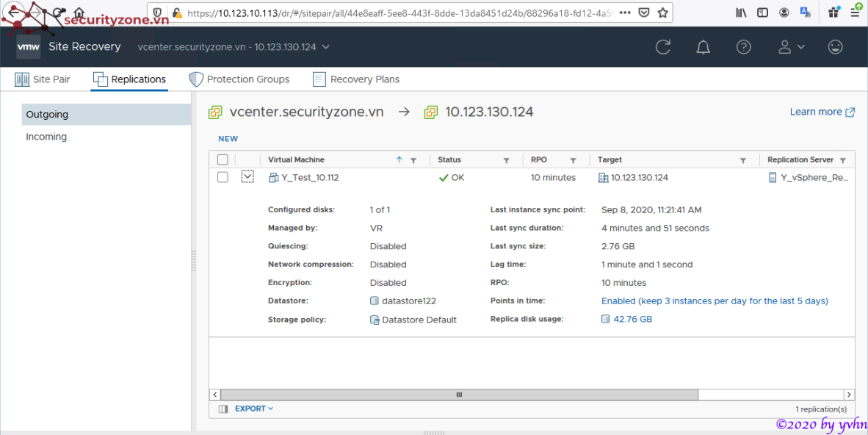
Task: Click the refresh icon in Site Recovery header
Action: [662, 47]
